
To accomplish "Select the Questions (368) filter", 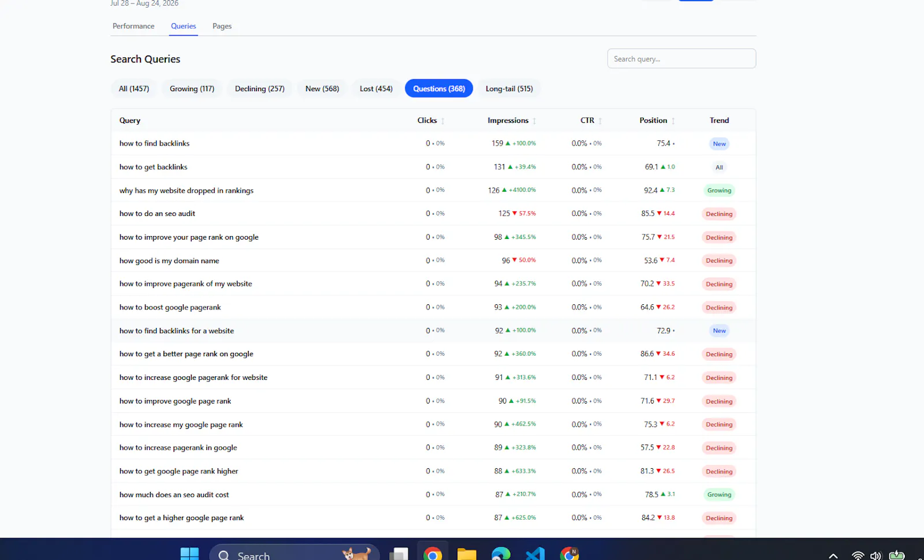I will [x=439, y=88].
